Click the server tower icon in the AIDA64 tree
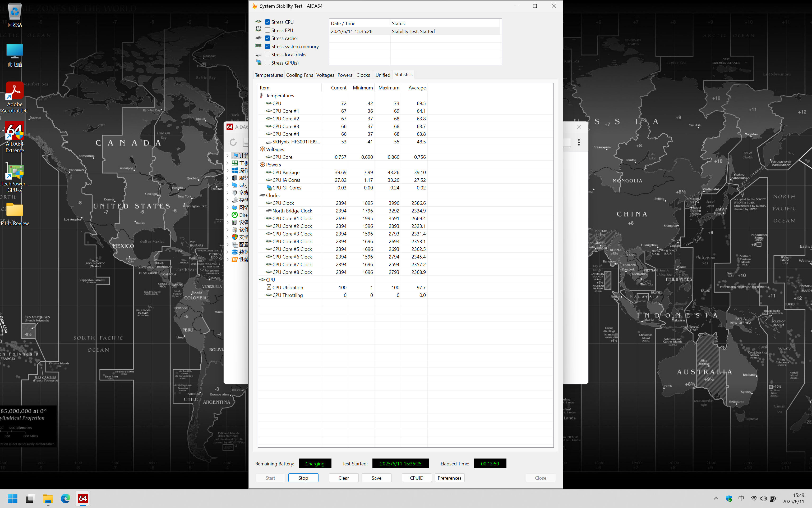 click(235, 178)
